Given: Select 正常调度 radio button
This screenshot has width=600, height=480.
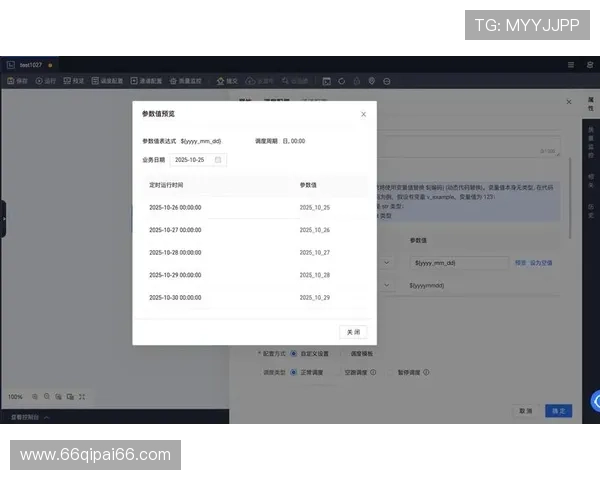Looking at the screenshot, I should (293, 372).
